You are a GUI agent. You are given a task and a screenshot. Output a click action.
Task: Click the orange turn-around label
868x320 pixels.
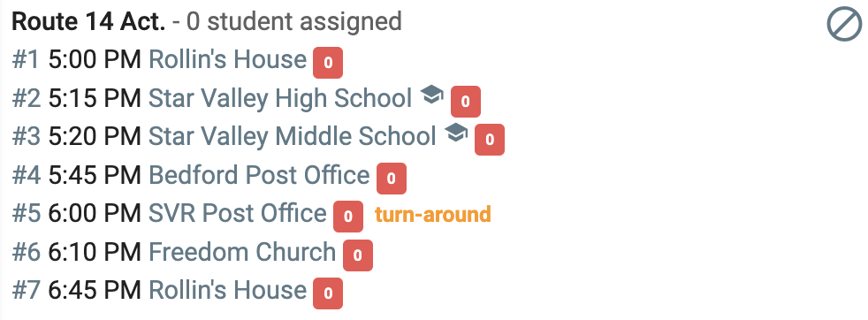[433, 214]
